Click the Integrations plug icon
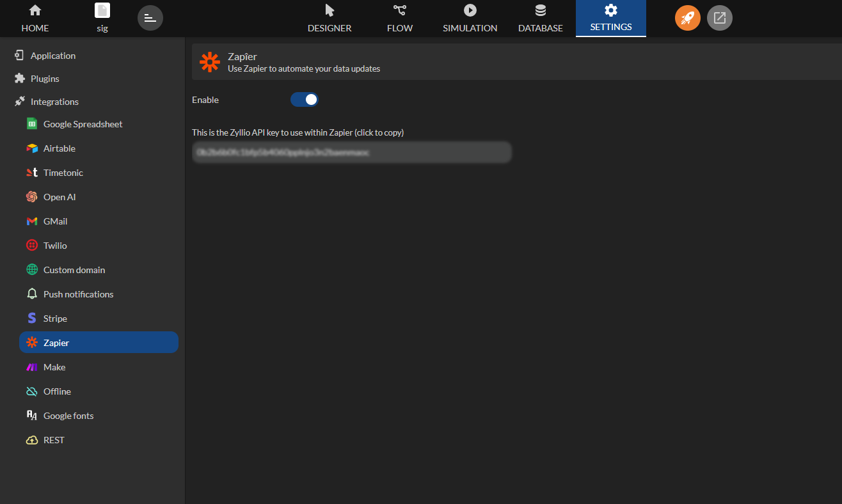842x504 pixels. [x=19, y=102]
